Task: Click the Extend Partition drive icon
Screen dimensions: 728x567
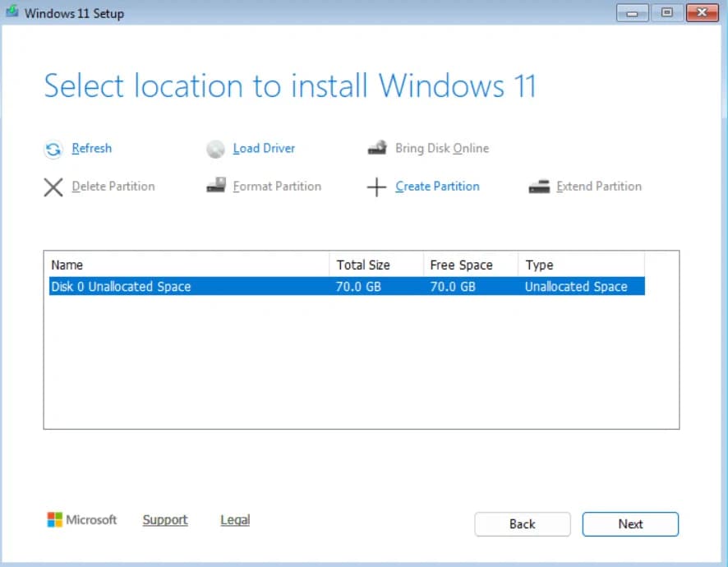Action: tap(539, 187)
